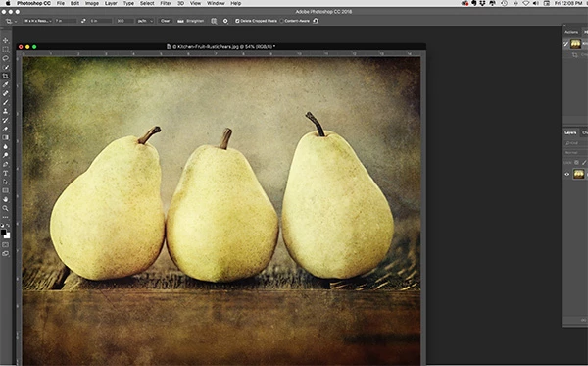Select the Horizontal Type tool
Screen dimensions: 588x366
coord(5,173)
